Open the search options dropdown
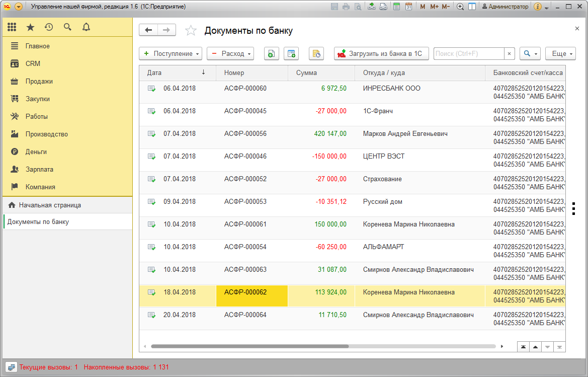This screenshot has width=588, height=377. point(530,54)
